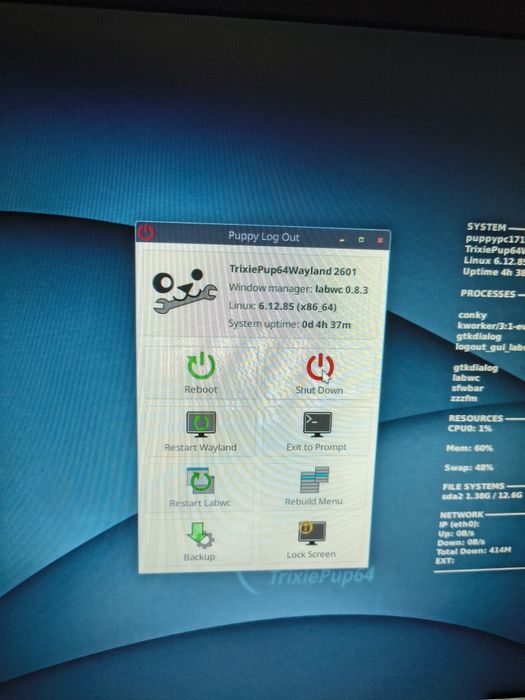Click the Lock Screen padlock monitor icon
Screen dimensions: 525x700
point(312,533)
